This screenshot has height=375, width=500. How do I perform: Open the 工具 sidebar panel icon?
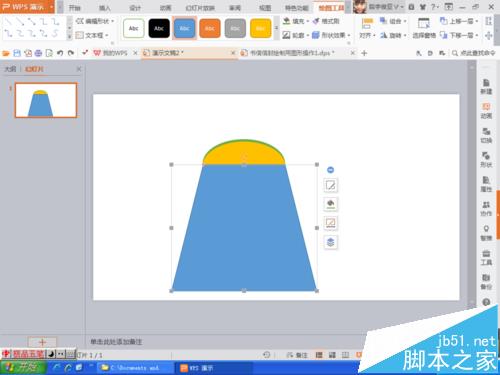click(486, 258)
